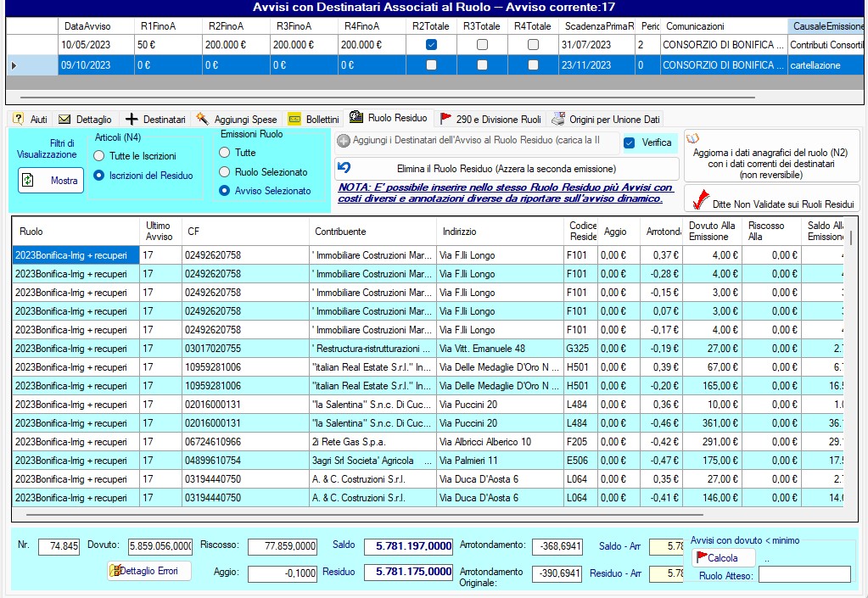The height and width of the screenshot is (598, 868).
Task: Click the Bollettini yellow slip icon
Action: pos(294,120)
